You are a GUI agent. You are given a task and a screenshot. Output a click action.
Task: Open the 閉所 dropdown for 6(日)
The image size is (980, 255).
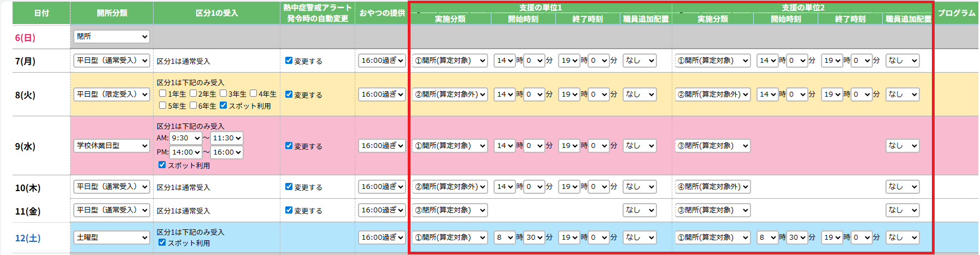point(112,37)
